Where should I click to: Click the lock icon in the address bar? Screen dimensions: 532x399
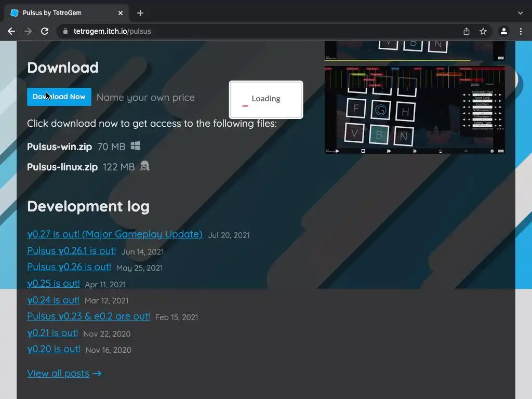click(65, 31)
